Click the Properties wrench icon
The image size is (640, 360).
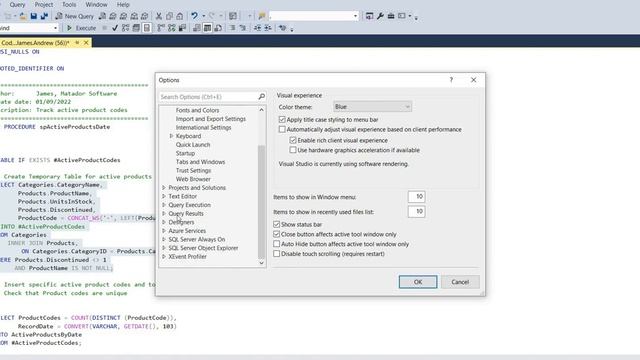[380, 16]
